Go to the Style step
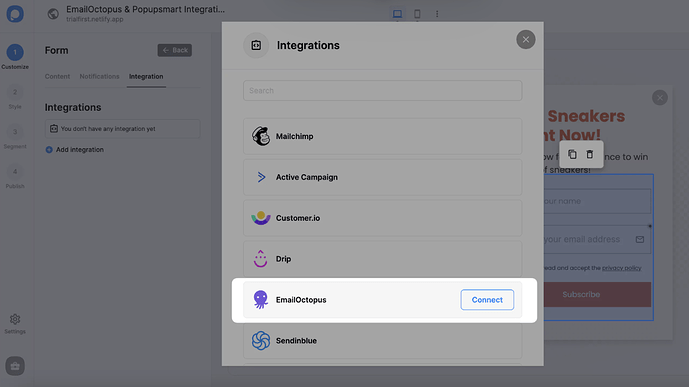Screen dimensions: 689x387 [x=15, y=98]
